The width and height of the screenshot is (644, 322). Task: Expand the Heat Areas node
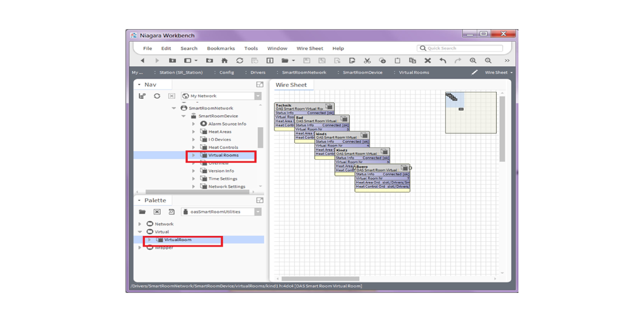[193, 132]
